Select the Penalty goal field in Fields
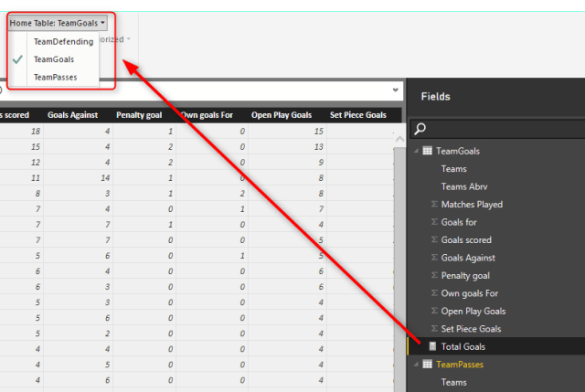585x392 pixels. click(x=465, y=276)
